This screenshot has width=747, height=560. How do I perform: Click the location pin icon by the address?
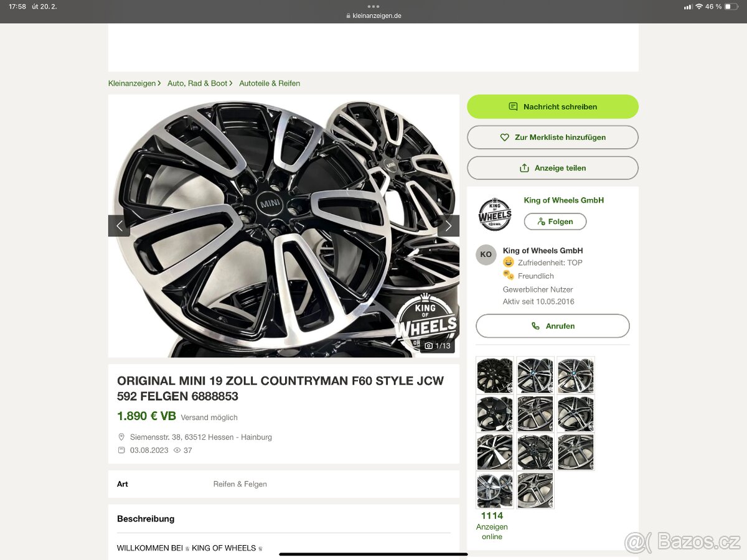pyautogui.click(x=121, y=437)
